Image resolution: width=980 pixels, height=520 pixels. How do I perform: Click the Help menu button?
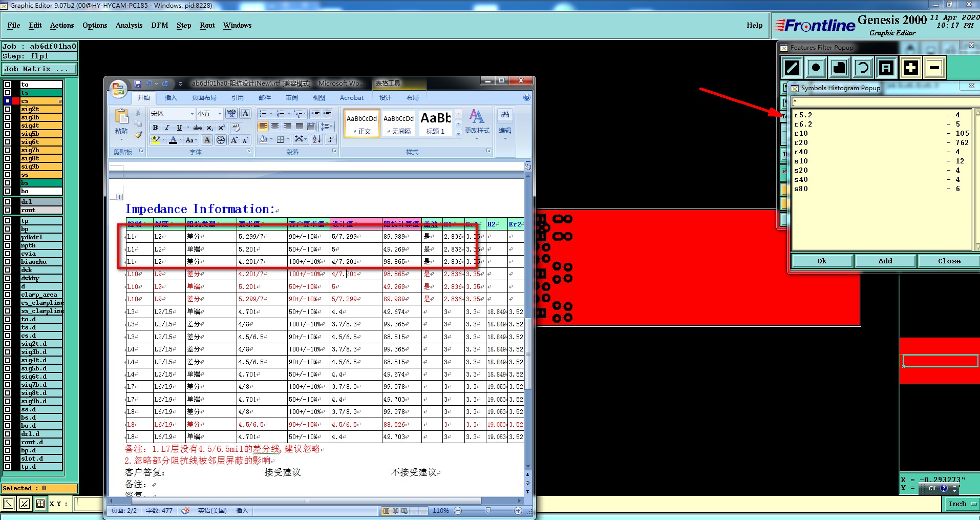754,25
